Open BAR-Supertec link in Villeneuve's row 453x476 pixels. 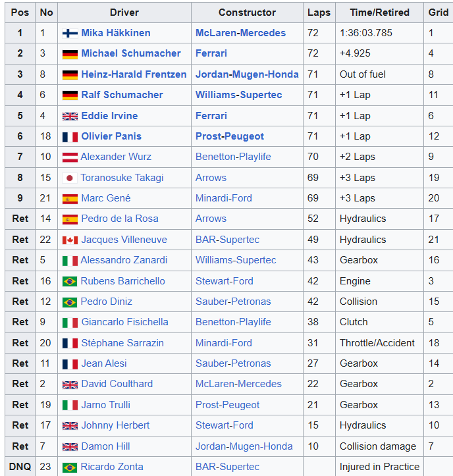[227, 240]
